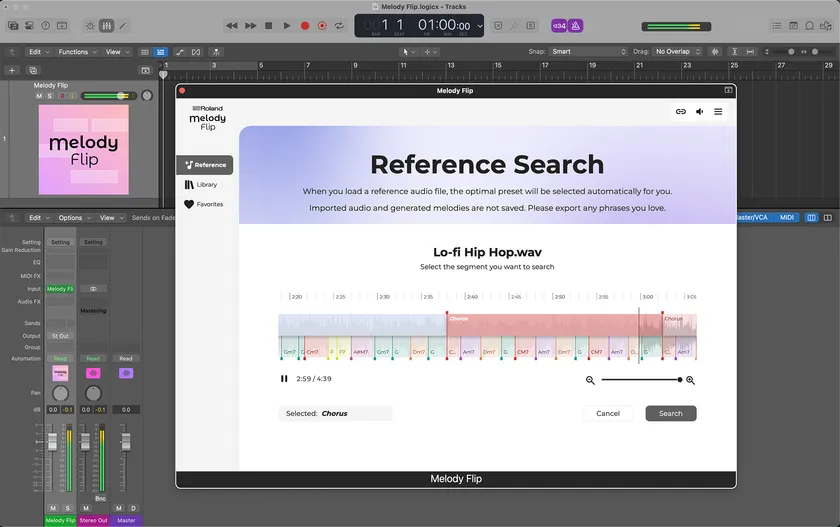This screenshot has height=527, width=840.
Task: Click the Search button
Action: pos(671,413)
